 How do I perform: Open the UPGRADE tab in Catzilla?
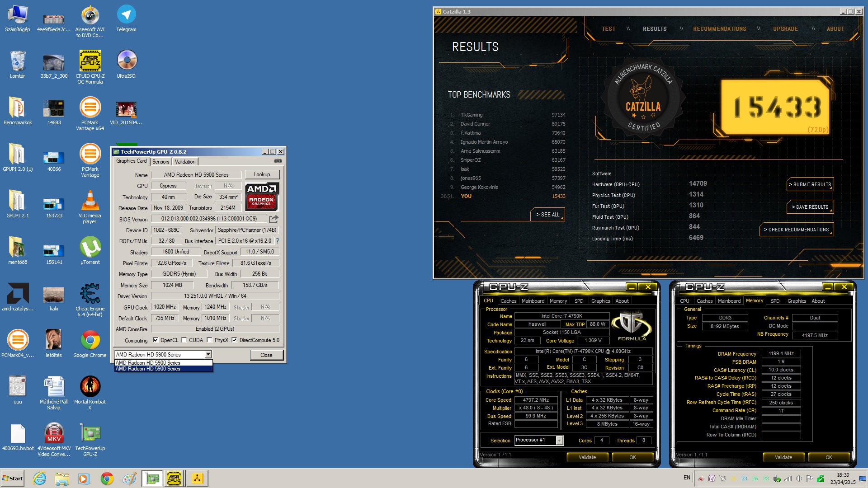(x=785, y=29)
